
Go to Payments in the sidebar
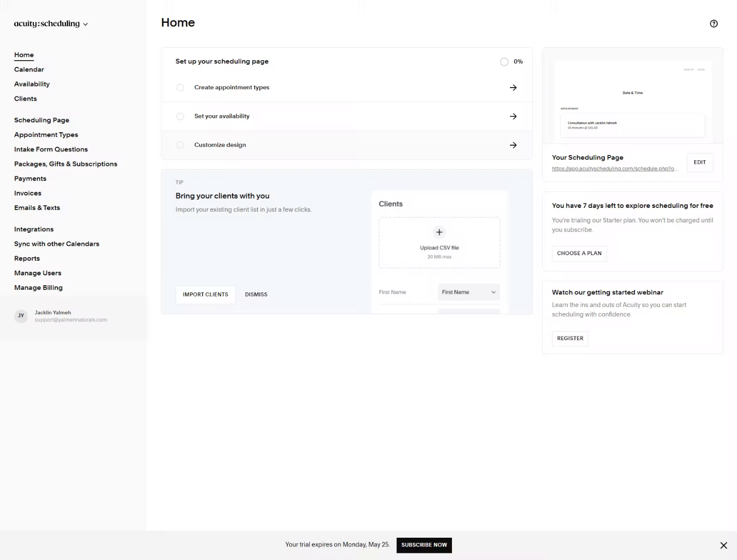pos(30,178)
